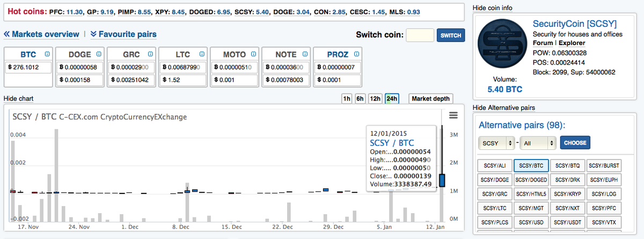Switch to Market depth view
The width and height of the screenshot is (644, 239).
point(430,99)
